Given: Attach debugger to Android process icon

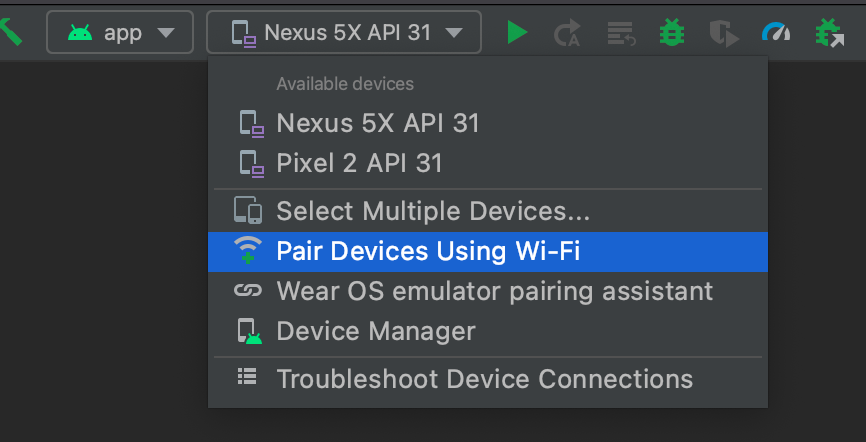Looking at the screenshot, I should click(x=830, y=33).
